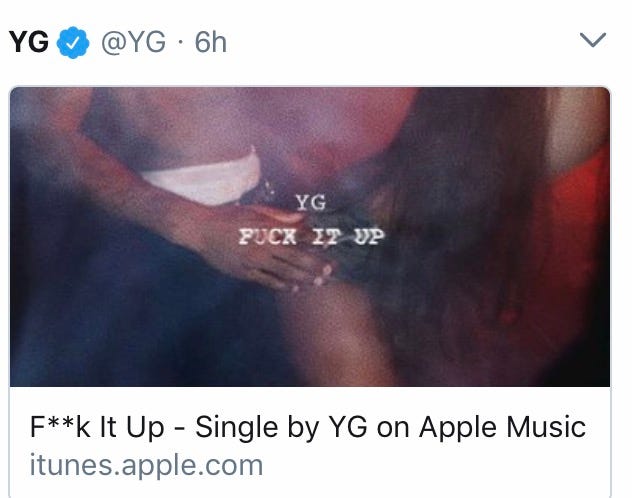Click the @YG handle
This screenshot has height=498, width=632.
coord(133,43)
